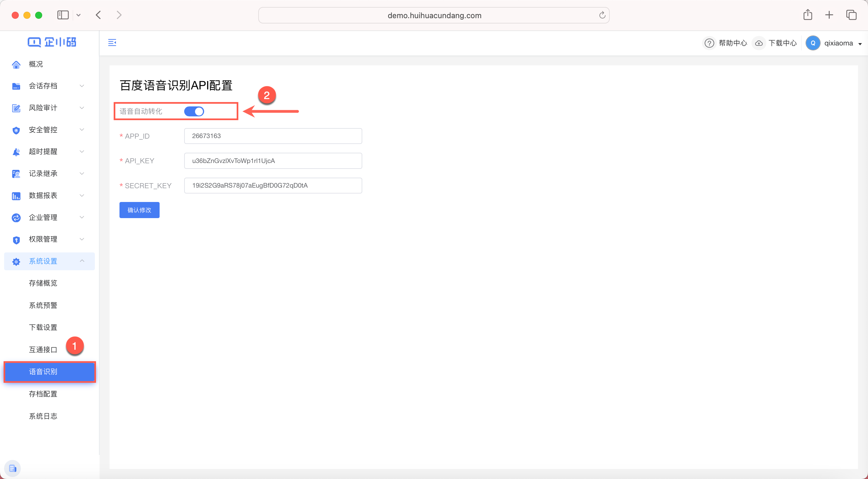
Task: Click the 系统设置 gear icon
Action: tap(16, 261)
